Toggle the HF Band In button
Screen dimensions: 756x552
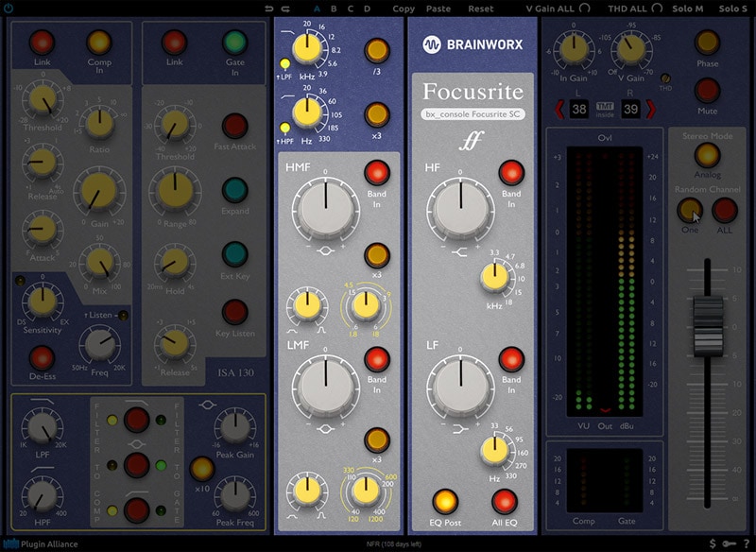click(511, 172)
